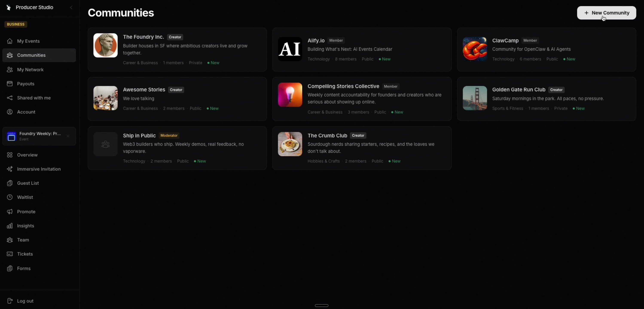The width and height of the screenshot is (644, 309).
Task: Click The Crumb Club food thumbnail
Action: click(290, 144)
